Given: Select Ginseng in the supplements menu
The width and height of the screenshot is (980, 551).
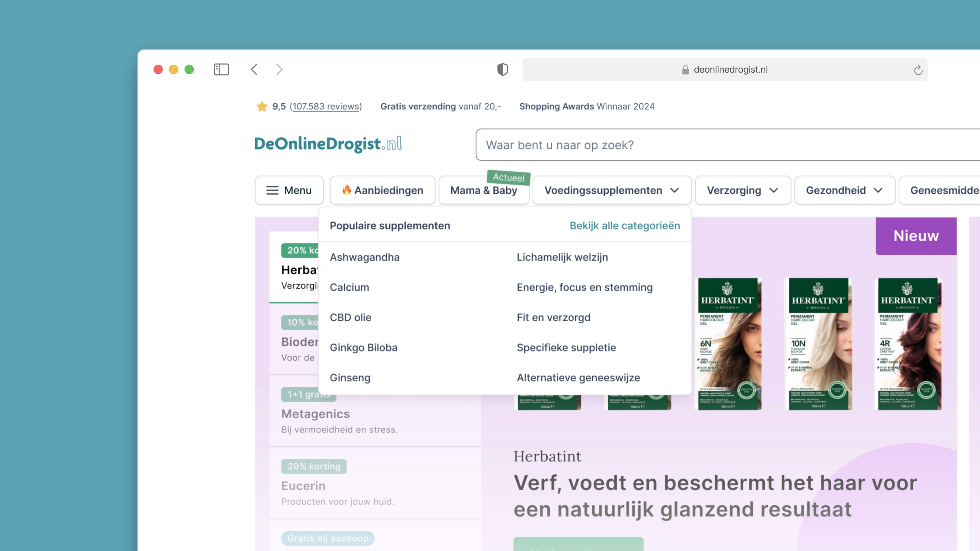Looking at the screenshot, I should click(350, 378).
